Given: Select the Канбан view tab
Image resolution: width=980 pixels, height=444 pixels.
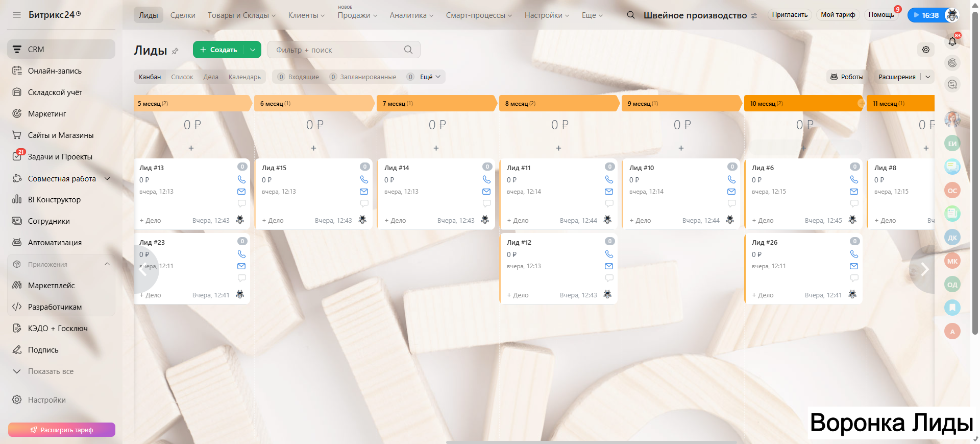Looking at the screenshot, I should point(150,77).
